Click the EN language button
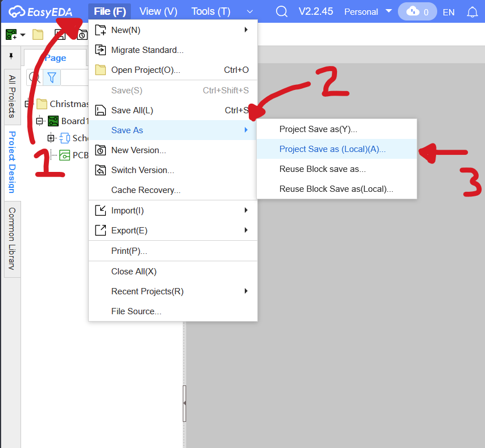The height and width of the screenshot is (448, 485). point(449,12)
